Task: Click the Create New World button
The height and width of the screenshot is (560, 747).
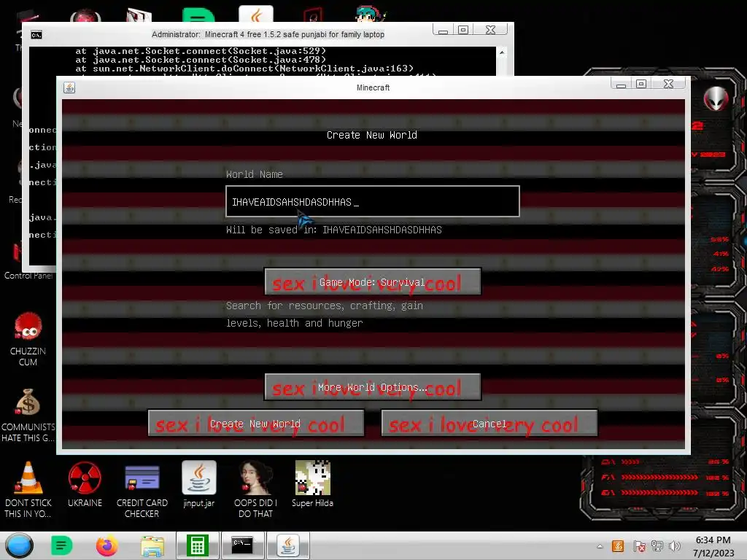Action: (x=256, y=424)
